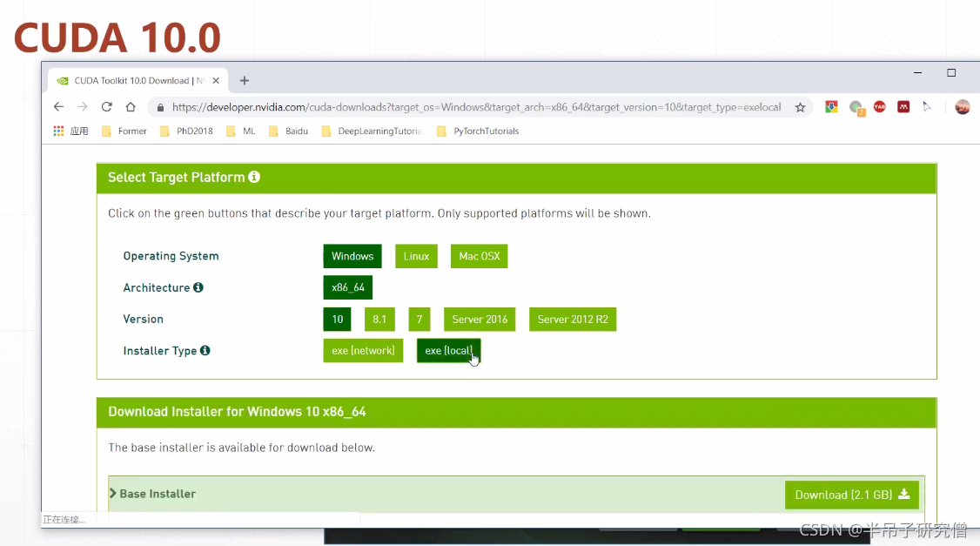980x546 pixels.
Task: Open the dark red square extension icon
Action: click(x=903, y=107)
